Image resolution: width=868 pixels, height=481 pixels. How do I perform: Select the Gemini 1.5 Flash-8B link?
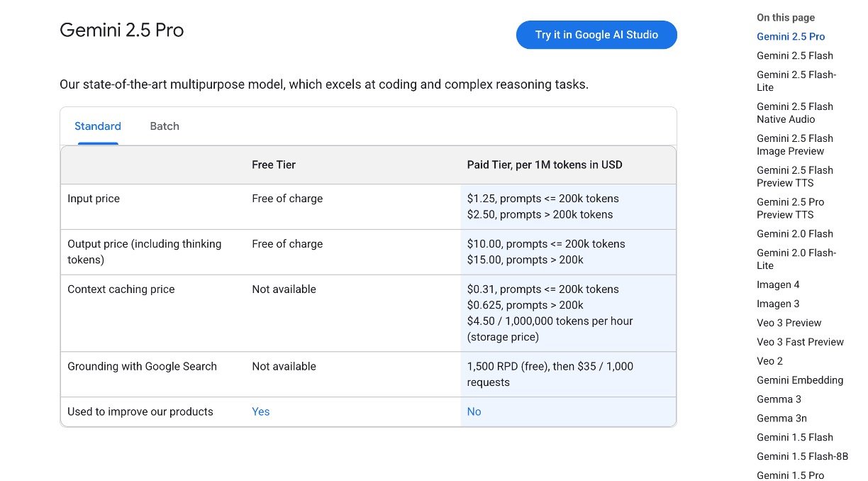tap(802, 457)
